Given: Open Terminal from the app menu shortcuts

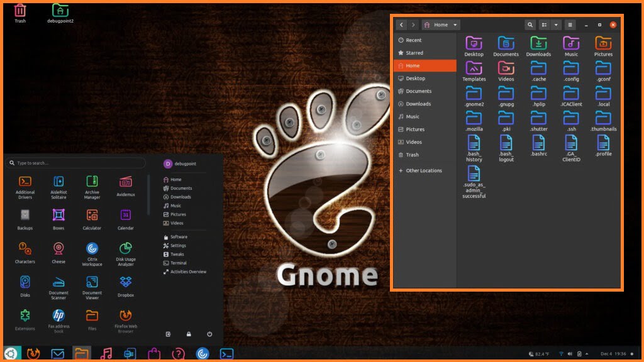Looking at the screenshot, I should pyautogui.click(x=175, y=263).
